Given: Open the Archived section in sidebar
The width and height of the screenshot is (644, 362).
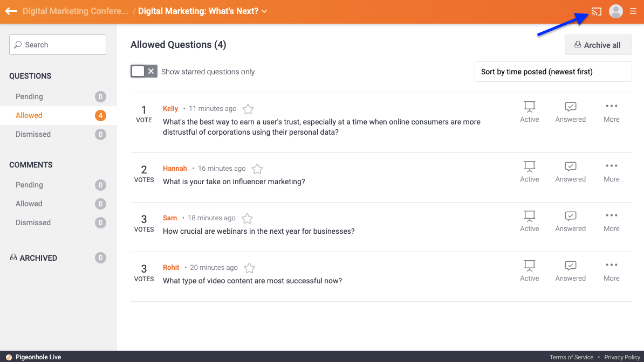Looking at the screenshot, I should (x=38, y=258).
